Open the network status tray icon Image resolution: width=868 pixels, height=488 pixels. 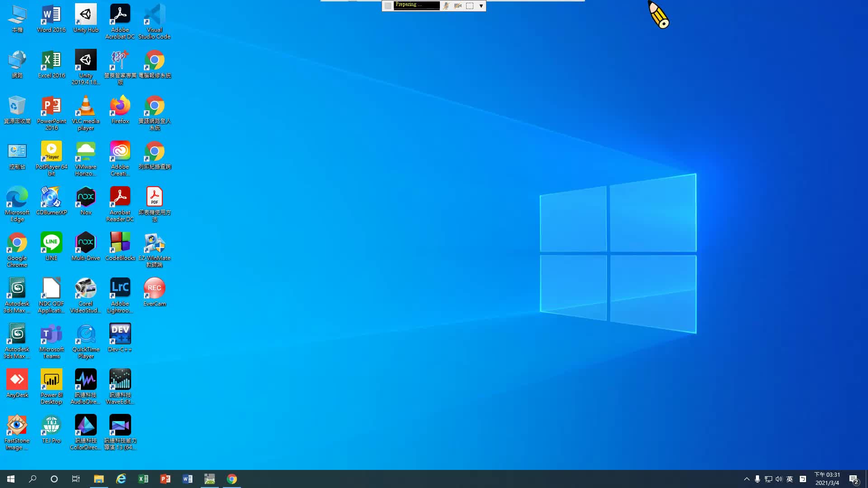(768, 479)
